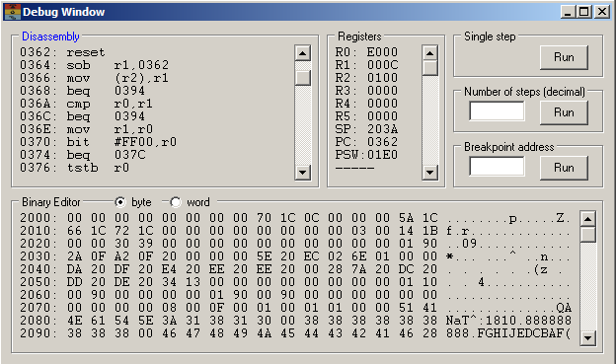The width and height of the screenshot is (616, 364).
Task: Click the Debug Window title bar app icon
Action: tap(12, 12)
